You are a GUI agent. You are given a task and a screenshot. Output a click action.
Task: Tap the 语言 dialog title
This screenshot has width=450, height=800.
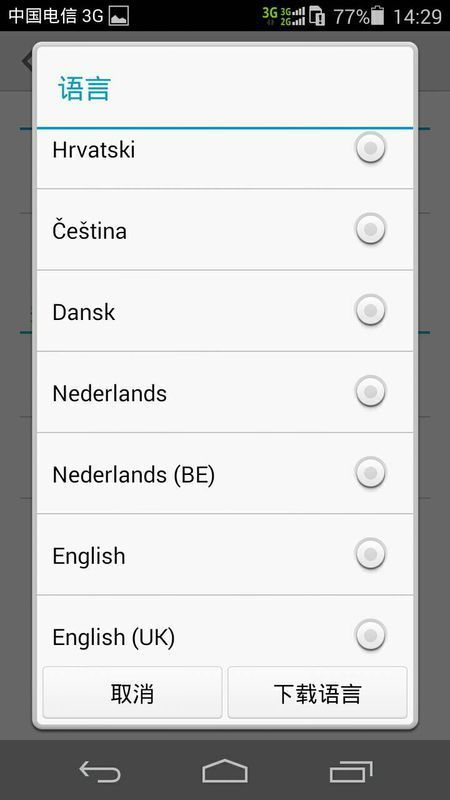coord(84,88)
